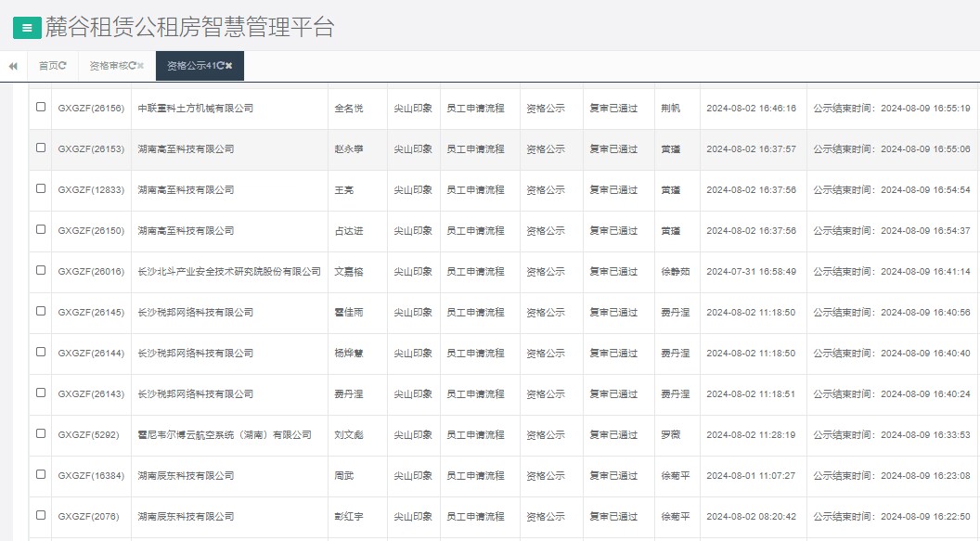Close the 资格审核 tab

click(x=140, y=66)
